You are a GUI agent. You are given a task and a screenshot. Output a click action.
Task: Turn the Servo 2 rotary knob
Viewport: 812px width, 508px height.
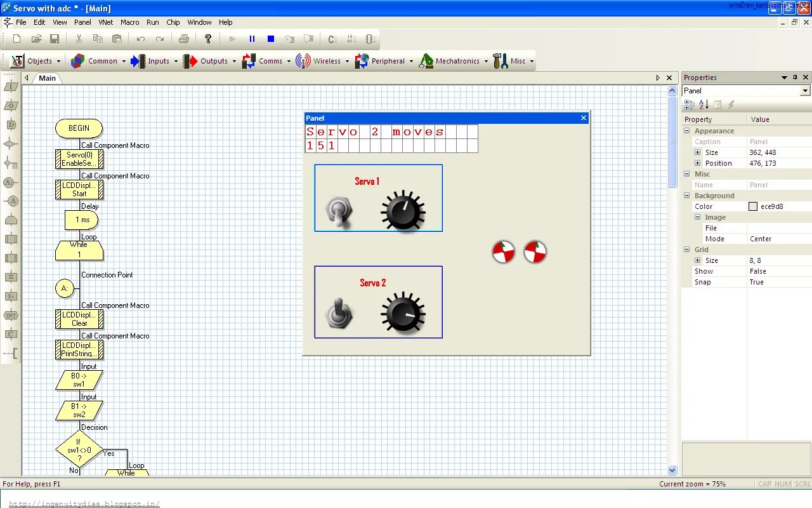pyautogui.click(x=403, y=312)
